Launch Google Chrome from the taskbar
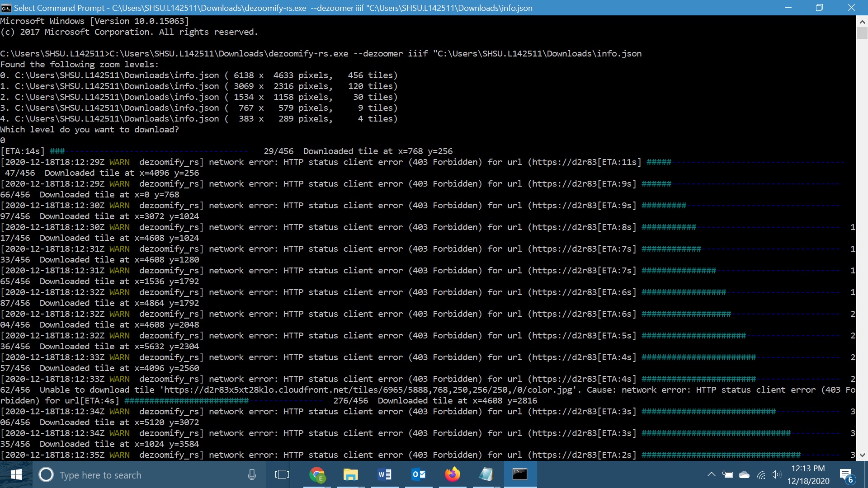Screen dimensions: 868x488 pos(317,474)
